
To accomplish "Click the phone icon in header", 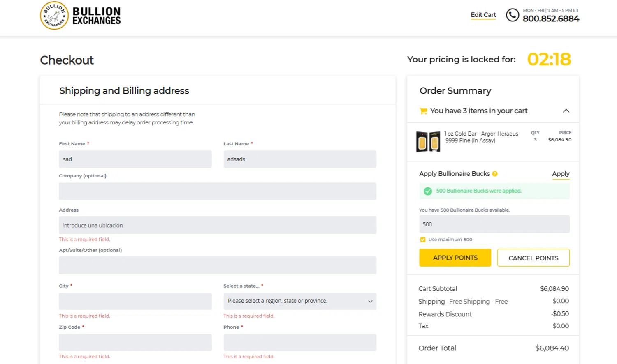I will 512,15.
